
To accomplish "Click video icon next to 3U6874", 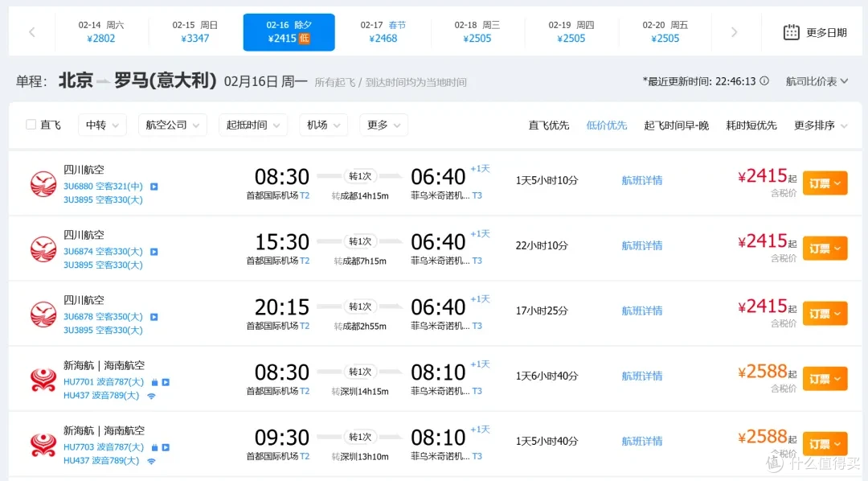I will 154,252.
